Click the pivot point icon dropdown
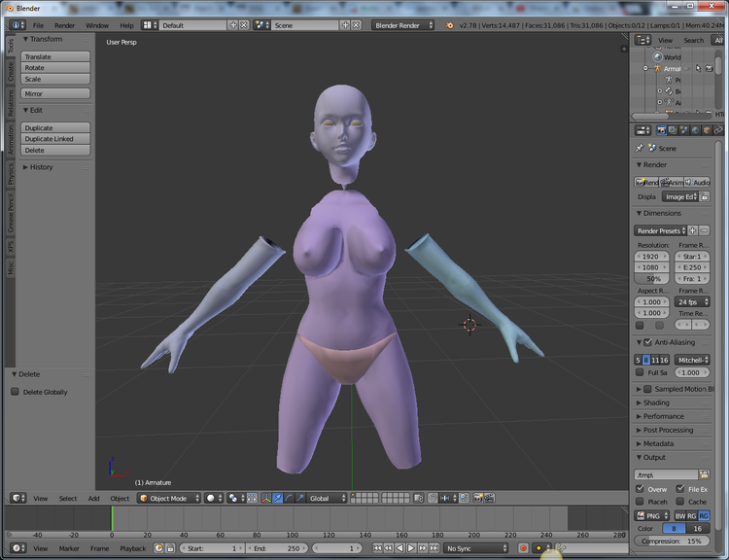Viewport: 729px width, 560px height. (x=236, y=498)
